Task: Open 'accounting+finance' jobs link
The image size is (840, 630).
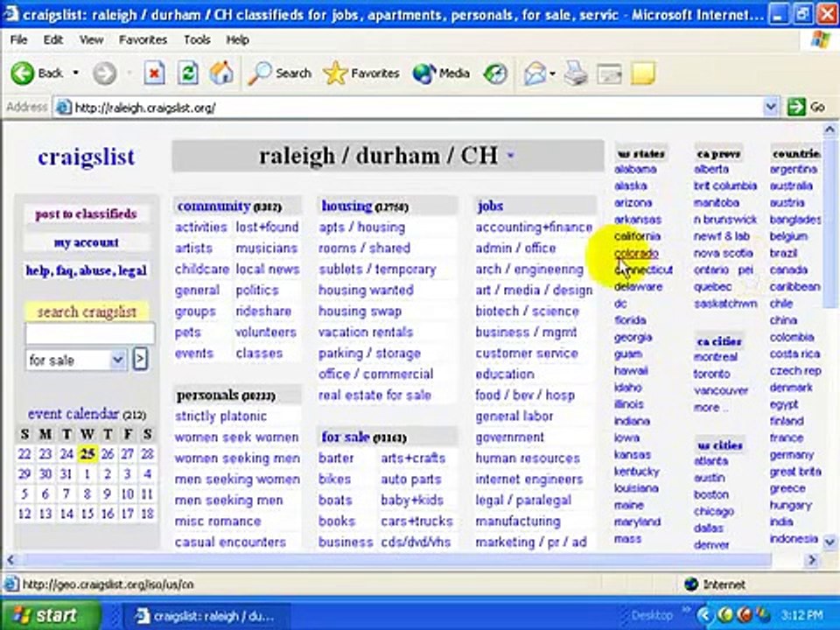Action: [534, 227]
